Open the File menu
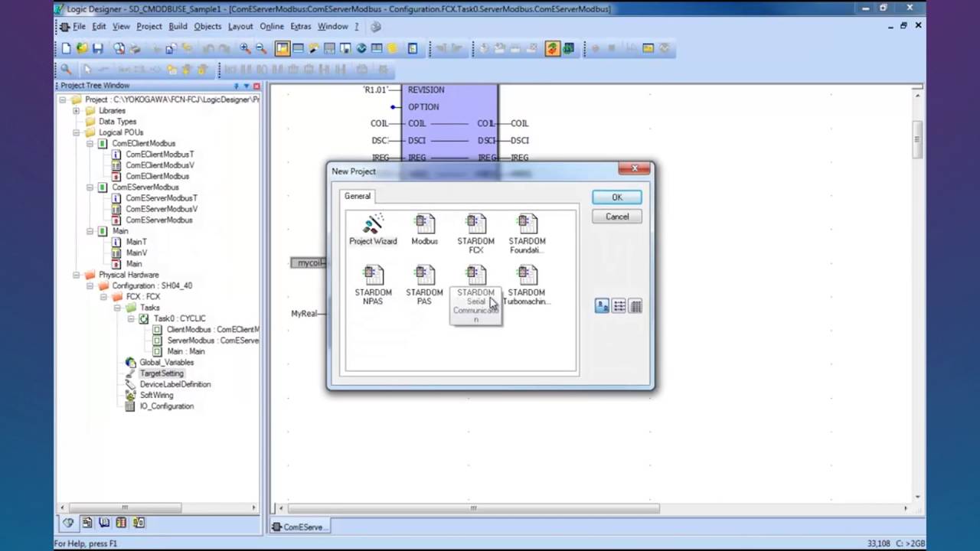The image size is (980, 551). 79,26
